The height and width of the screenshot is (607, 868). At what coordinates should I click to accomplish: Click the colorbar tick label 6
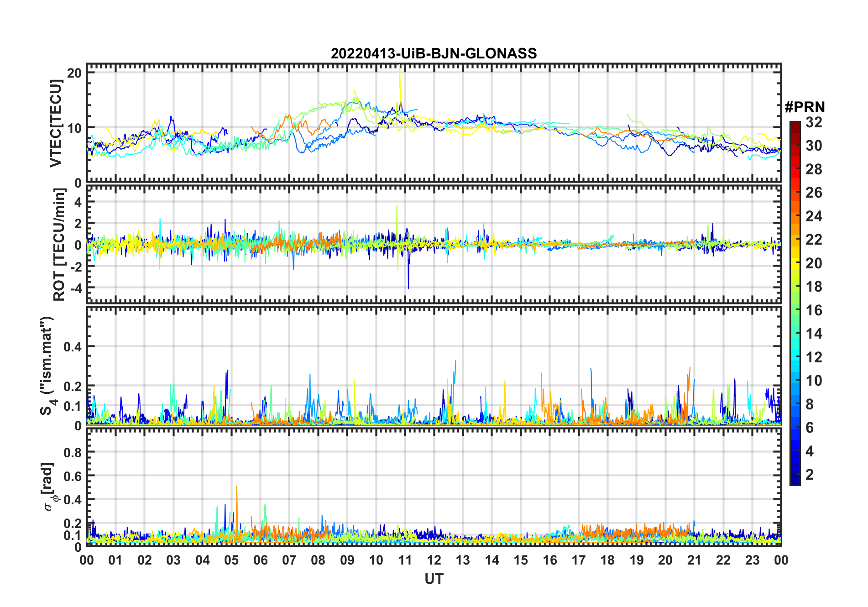pos(810,428)
